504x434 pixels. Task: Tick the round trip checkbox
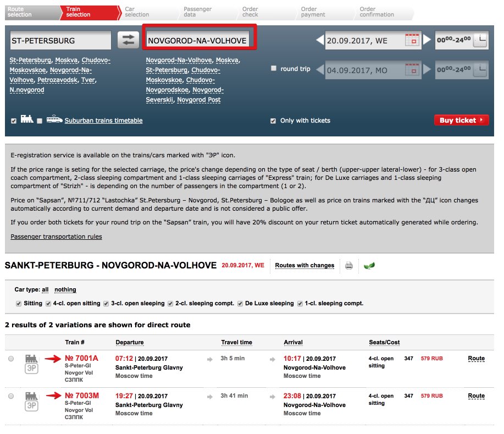(x=274, y=68)
